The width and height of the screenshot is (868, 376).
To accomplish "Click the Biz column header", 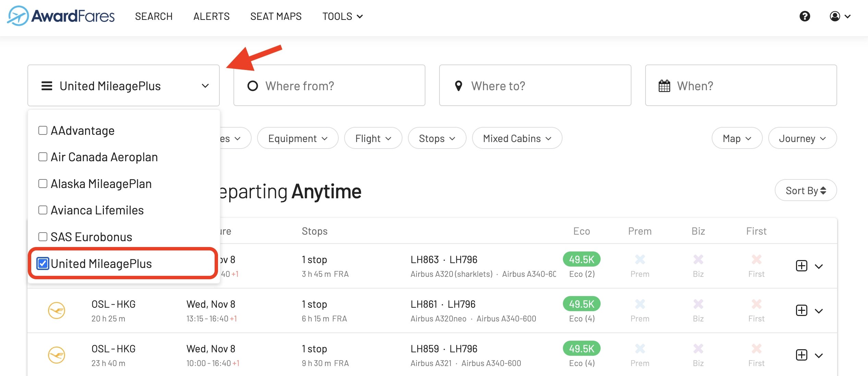I will point(698,231).
